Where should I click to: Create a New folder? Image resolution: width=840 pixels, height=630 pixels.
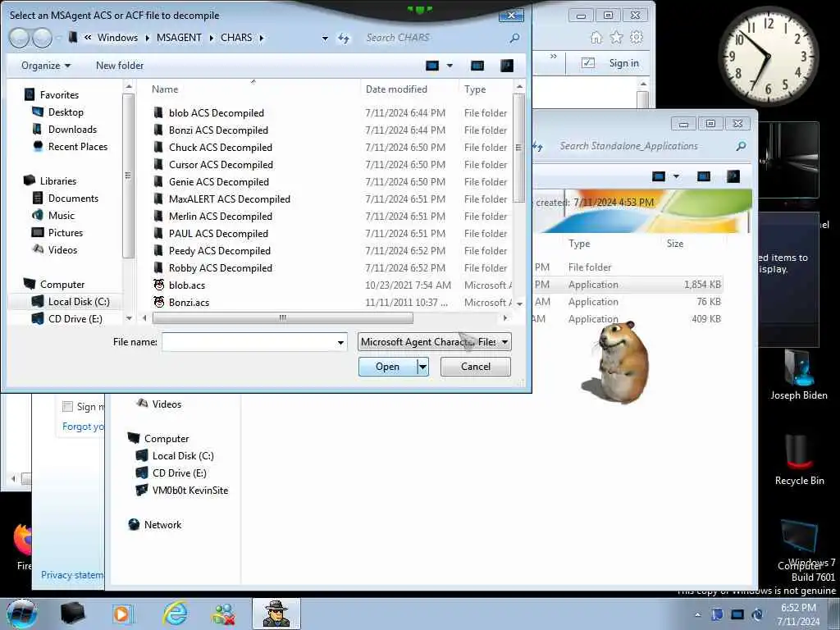120,66
